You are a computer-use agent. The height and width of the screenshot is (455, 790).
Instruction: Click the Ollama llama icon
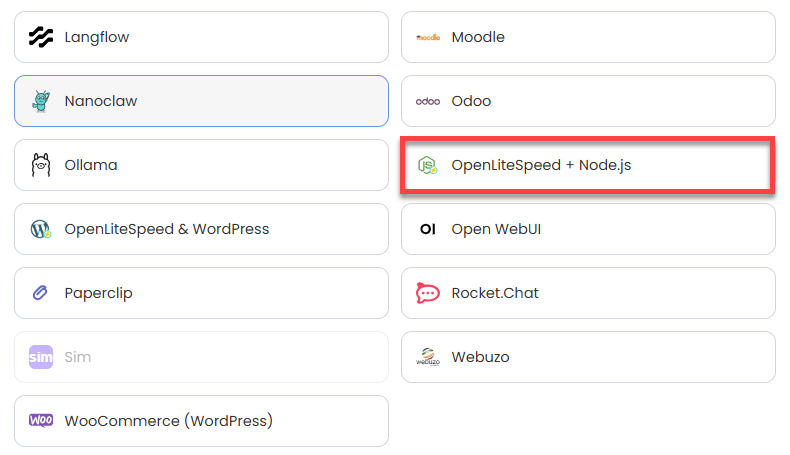tap(41, 165)
